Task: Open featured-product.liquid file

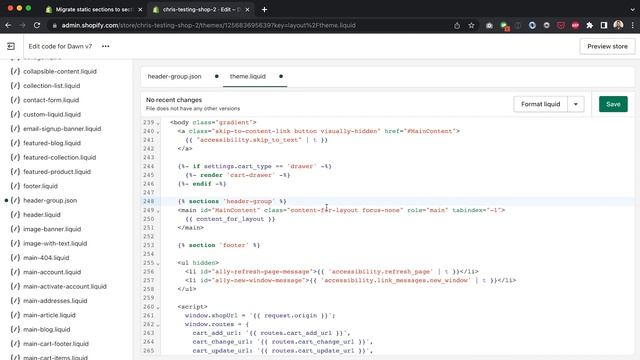Action: (57, 172)
